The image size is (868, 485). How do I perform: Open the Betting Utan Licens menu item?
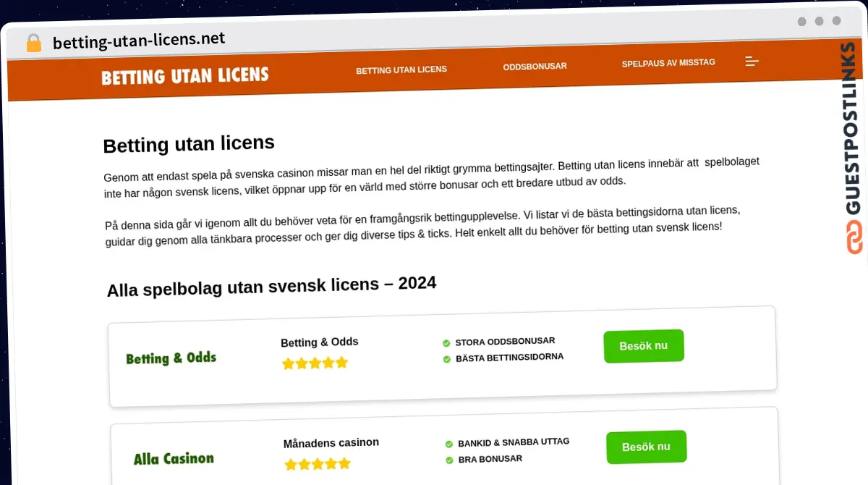(401, 69)
